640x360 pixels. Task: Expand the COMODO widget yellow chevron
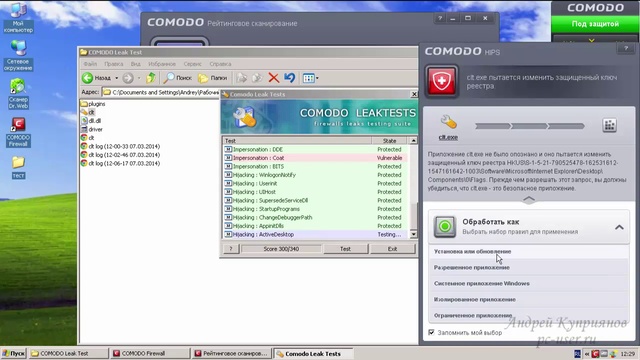click(x=591, y=40)
